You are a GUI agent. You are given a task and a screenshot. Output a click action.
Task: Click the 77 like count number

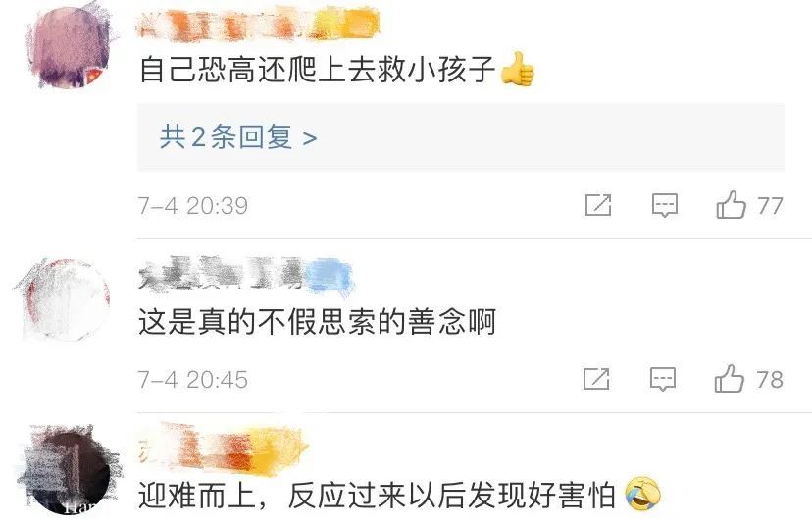(x=770, y=206)
